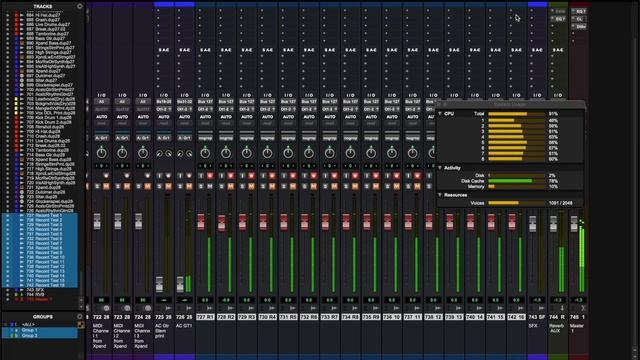Click the master fader icon below track 745

click(583, 308)
